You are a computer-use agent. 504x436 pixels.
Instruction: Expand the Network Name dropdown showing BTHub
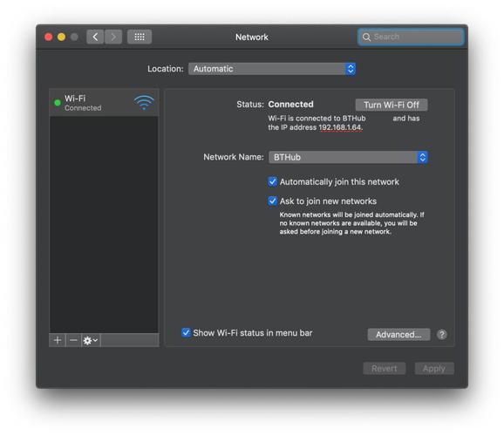(x=348, y=157)
